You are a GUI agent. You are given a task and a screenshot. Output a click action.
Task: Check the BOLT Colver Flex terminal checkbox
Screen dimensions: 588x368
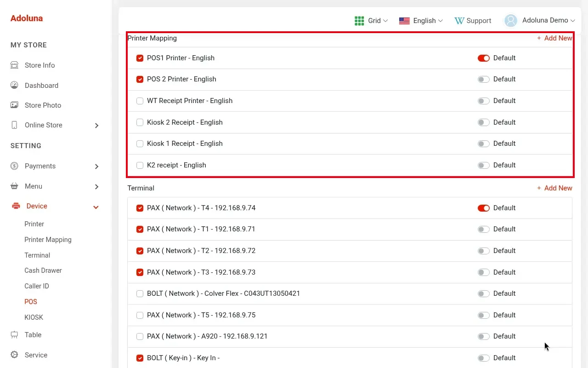click(x=140, y=293)
